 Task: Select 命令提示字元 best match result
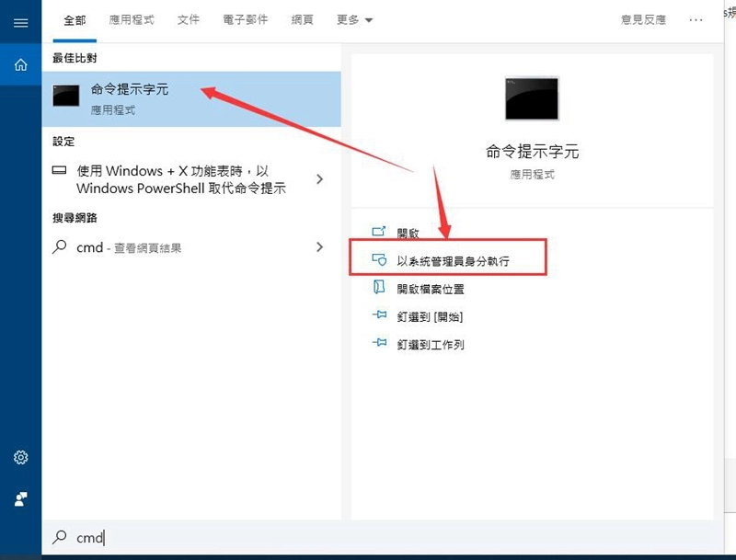(x=191, y=99)
